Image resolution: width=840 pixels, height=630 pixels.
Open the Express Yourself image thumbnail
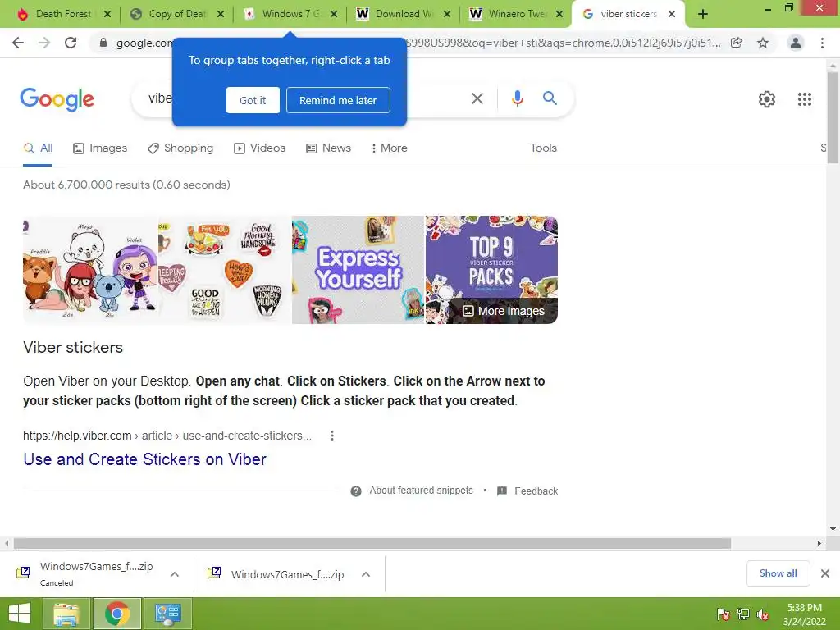point(358,270)
